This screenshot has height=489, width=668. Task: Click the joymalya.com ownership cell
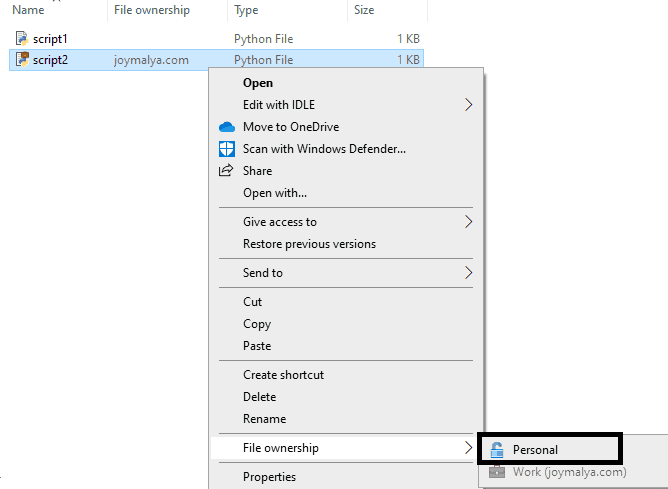(x=151, y=60)
